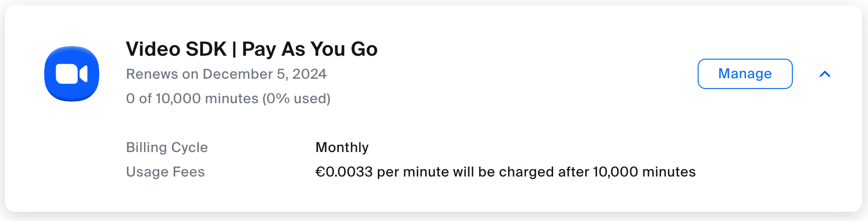This screenshot has height=221, width=868.
Task: Click the word "Cycle" in Billing Cycle
Action: [x=189, y=148]
